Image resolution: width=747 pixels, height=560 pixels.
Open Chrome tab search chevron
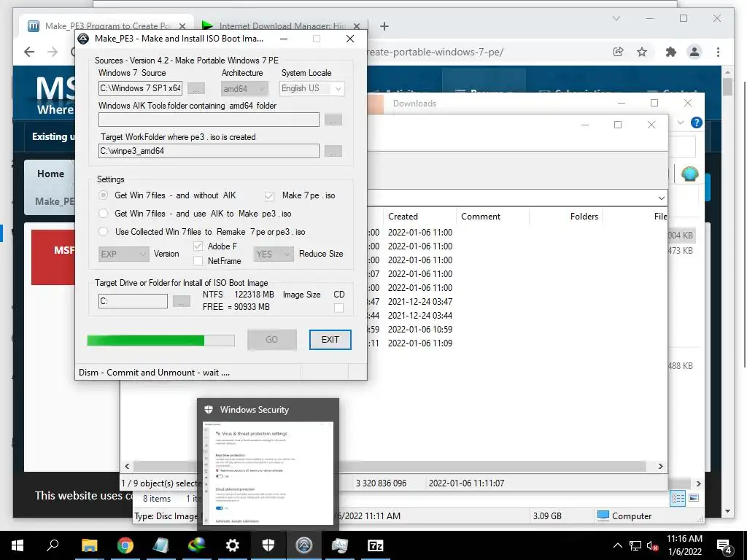coord(616,18)
